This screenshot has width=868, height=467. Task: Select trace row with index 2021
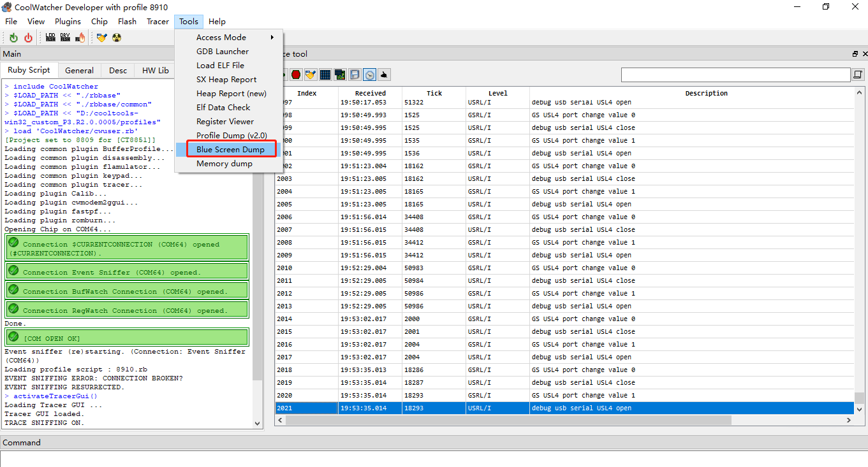tap(564, 408)
